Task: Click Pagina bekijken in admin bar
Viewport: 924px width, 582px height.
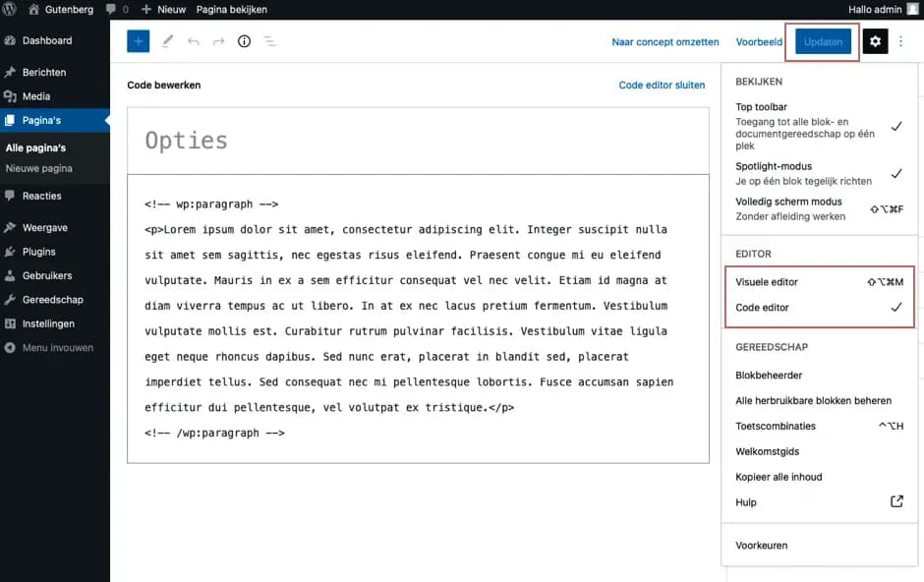Action: click(232, 10)
